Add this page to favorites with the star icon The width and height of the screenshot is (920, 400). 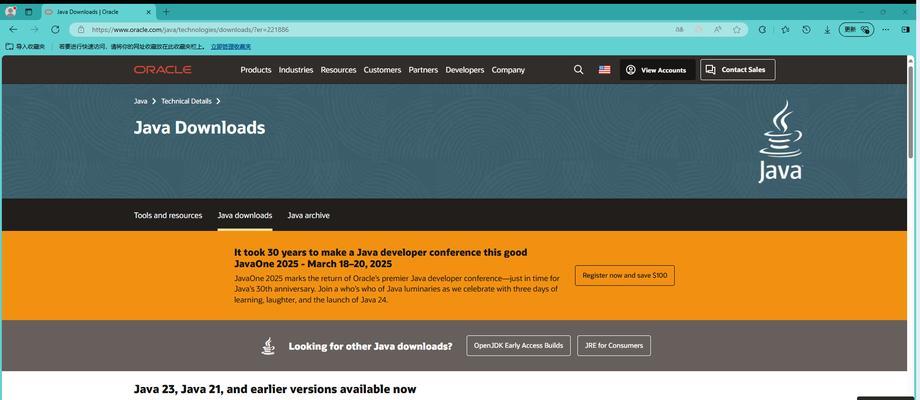click(737, 29)
